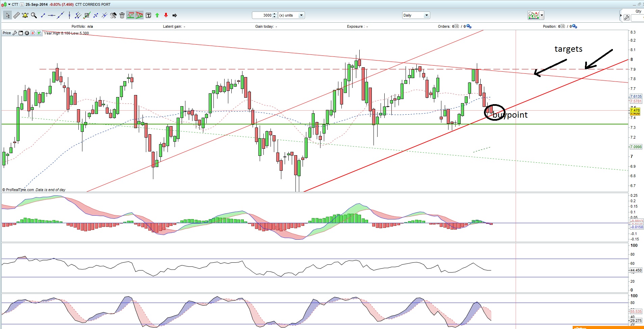This screenshot has height=329, width=644.
Task: Open the Daily timeframe dropdown
Action: pos(416,15)
